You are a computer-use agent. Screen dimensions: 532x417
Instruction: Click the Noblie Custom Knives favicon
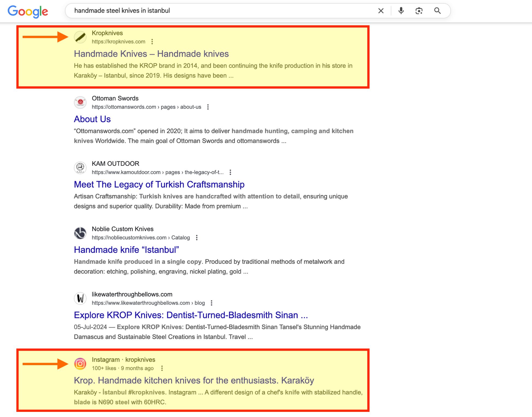pyautogui.click(x=80, y=233)
